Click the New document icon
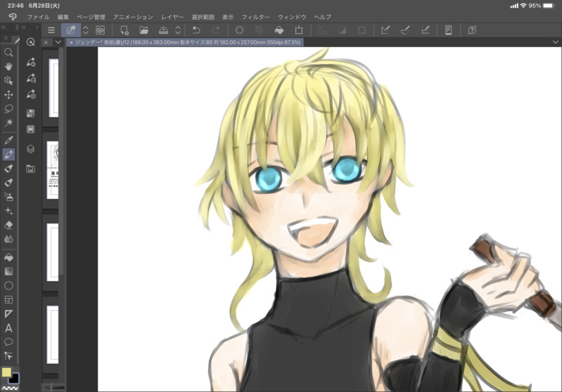 pyautogui.click(x=124, y=30)
